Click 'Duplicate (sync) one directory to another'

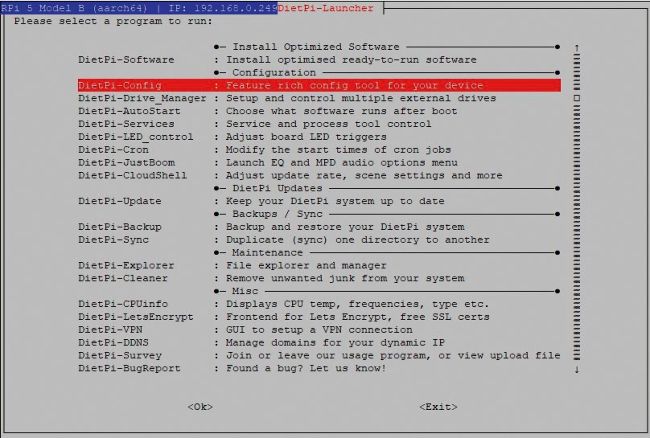357,240
